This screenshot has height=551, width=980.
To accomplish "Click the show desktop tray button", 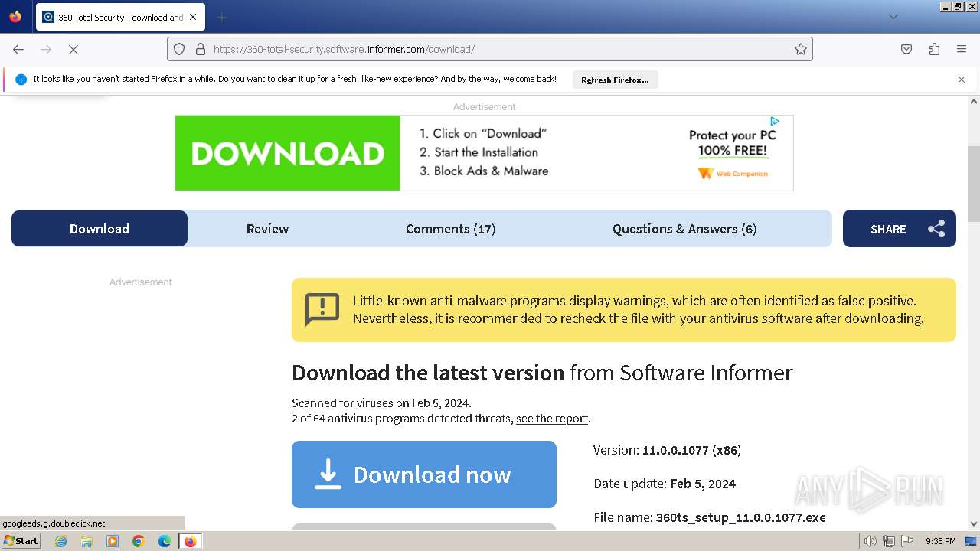I will tap(972, 541).
